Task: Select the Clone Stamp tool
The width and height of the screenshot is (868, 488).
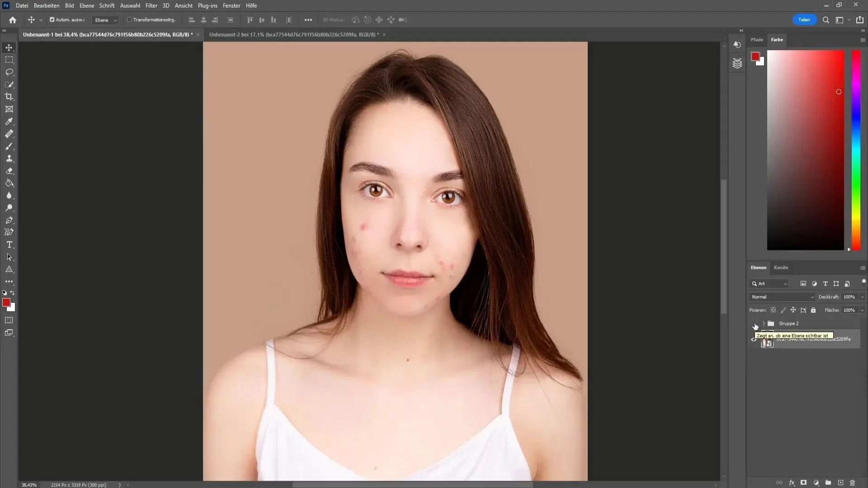Action: (x=9, y=159)
